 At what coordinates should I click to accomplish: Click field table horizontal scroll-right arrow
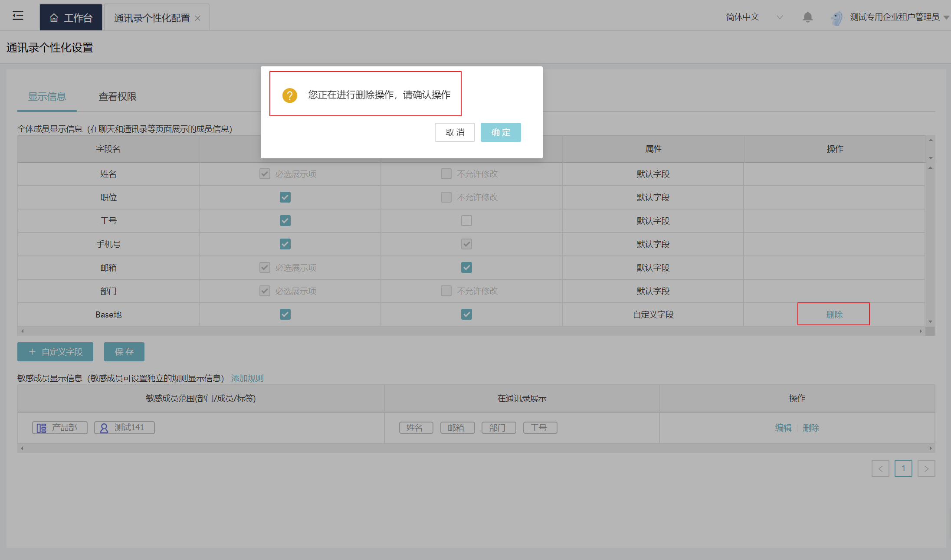[921, 331]
